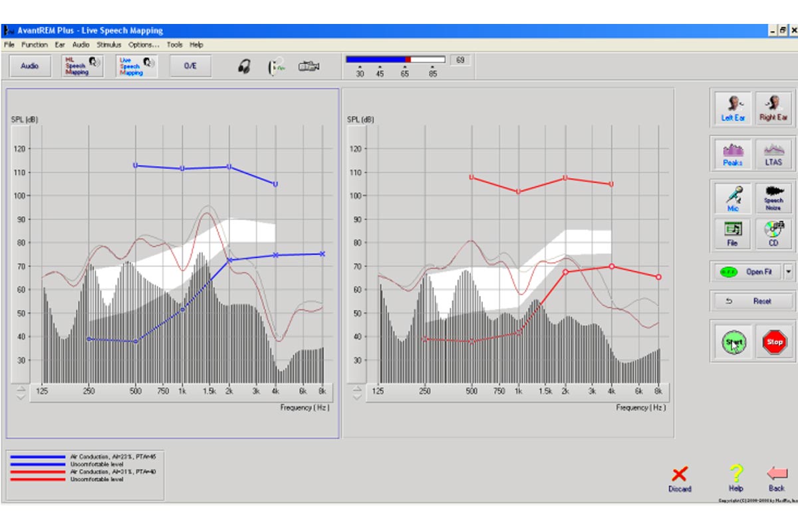Select Mic as the stimulus source
This screenshot has height=532, width=798.
tap(733, 198)
